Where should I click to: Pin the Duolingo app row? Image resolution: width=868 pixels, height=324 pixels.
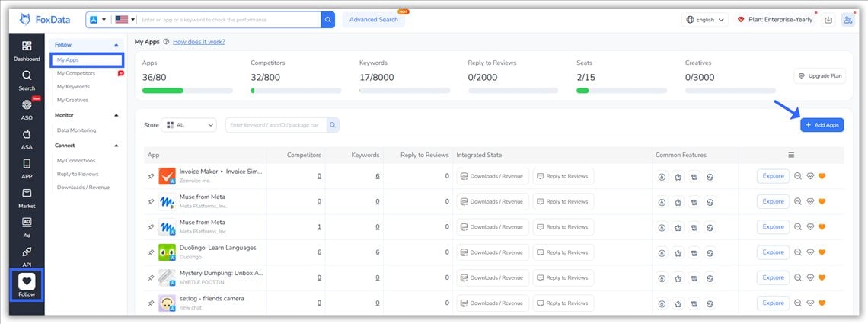(x=151, y=252)
